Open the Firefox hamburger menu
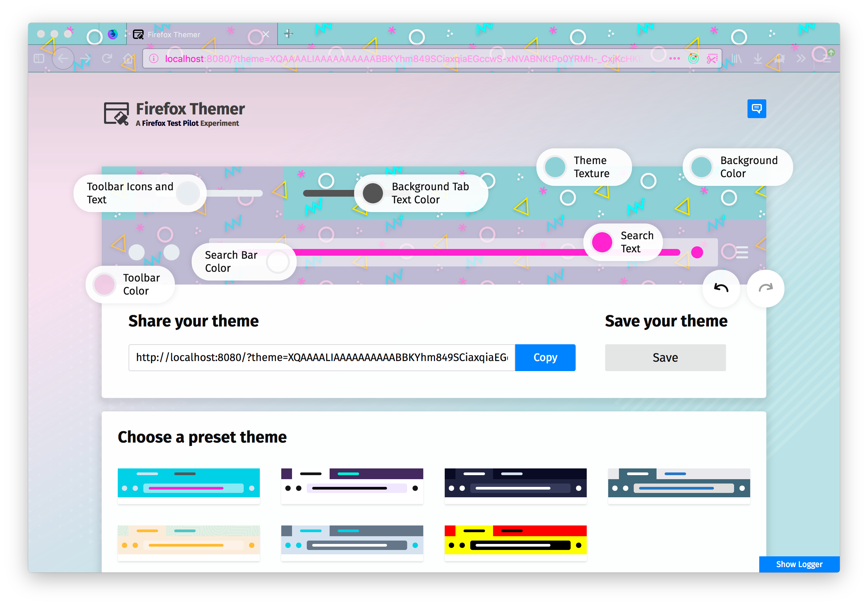Image resolution: width=868 pixels, height=606 pixels. pyautogui.click(x=826, y=59)
